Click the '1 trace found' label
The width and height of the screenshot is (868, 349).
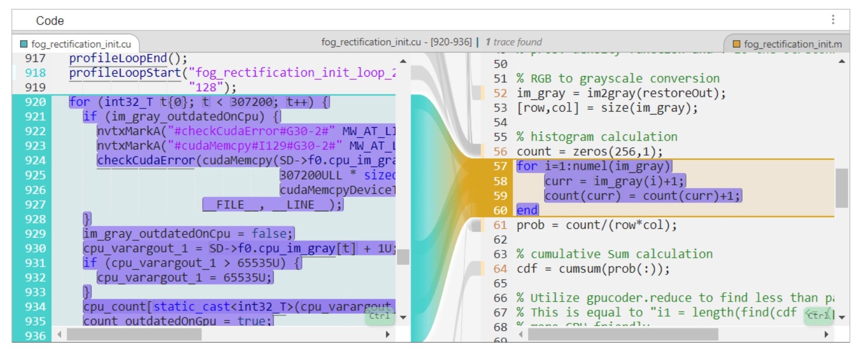[x=514, y=42]
